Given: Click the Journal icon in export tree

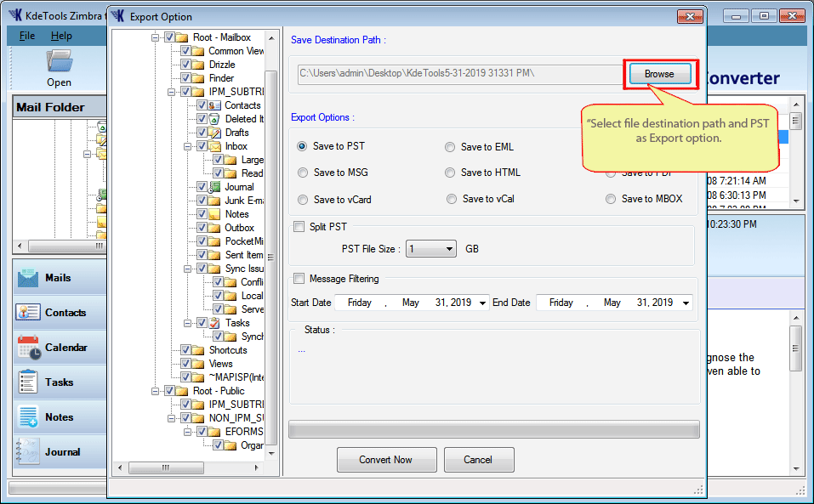Looking at the screenshot, I should (214, 187).
